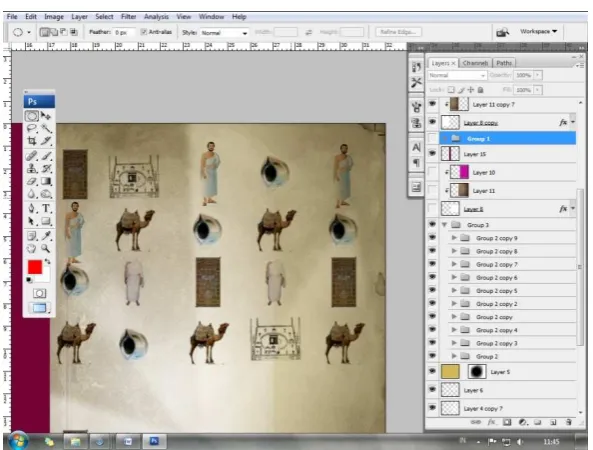Click the lock all padlock icon
The image size is (593, 450).
[x=481, y=90]
